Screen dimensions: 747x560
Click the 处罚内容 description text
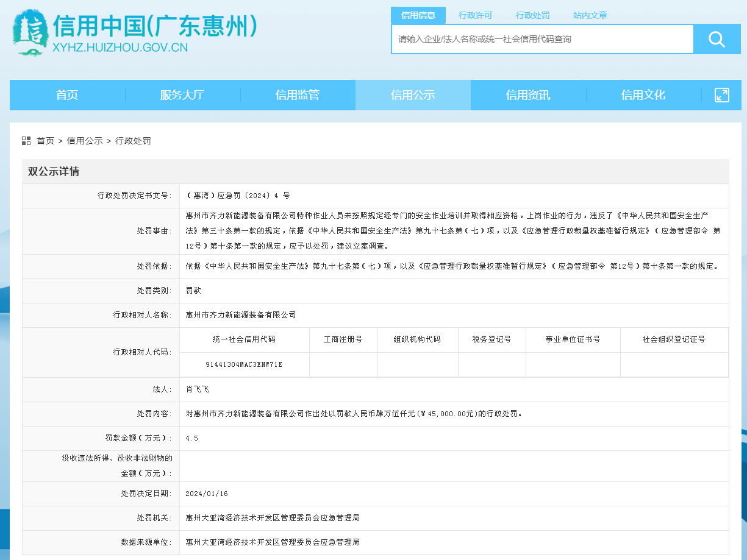coord(354,413)
